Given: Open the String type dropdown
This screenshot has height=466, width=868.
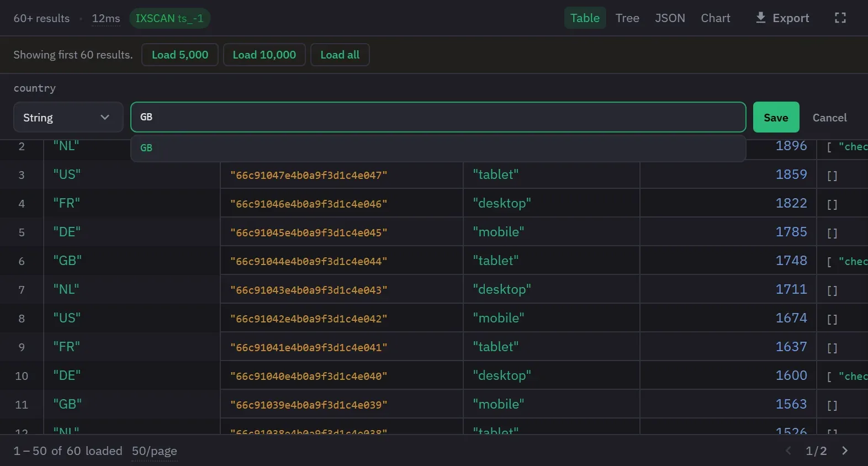Looking at the screenshot, I should [x=68, y=117].
